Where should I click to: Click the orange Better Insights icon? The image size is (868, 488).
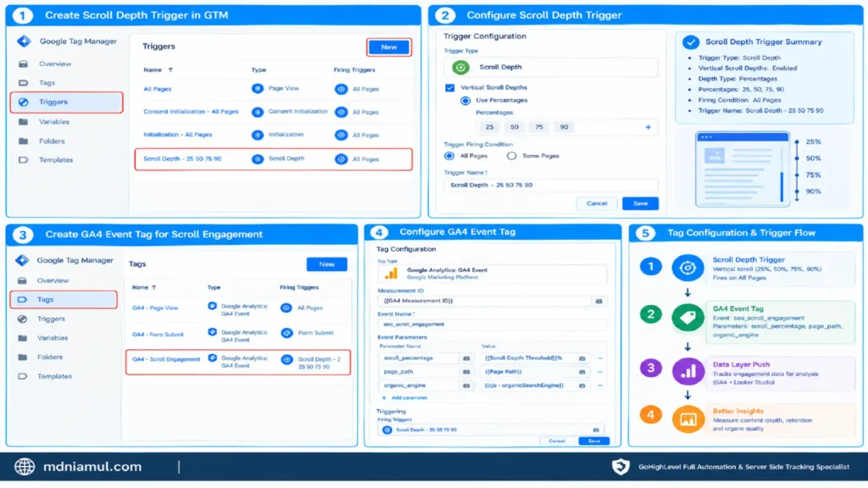[687, 419]
